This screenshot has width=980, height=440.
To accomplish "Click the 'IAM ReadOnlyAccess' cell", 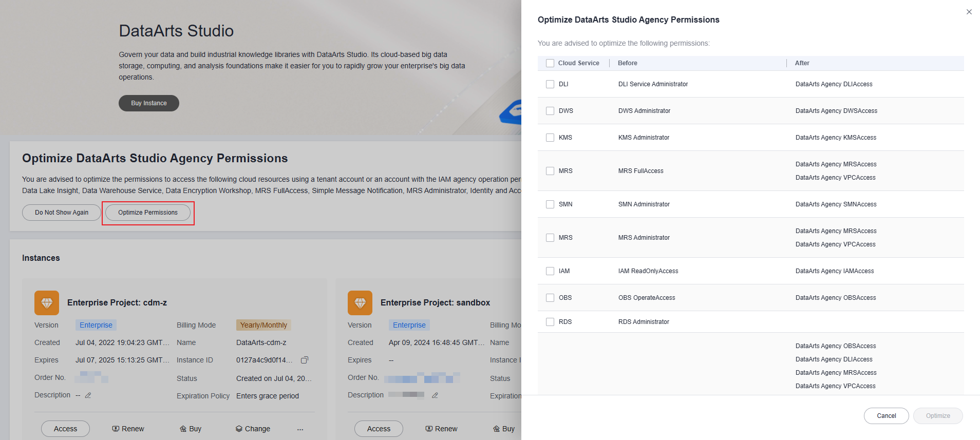I will (x=648, y=271).
